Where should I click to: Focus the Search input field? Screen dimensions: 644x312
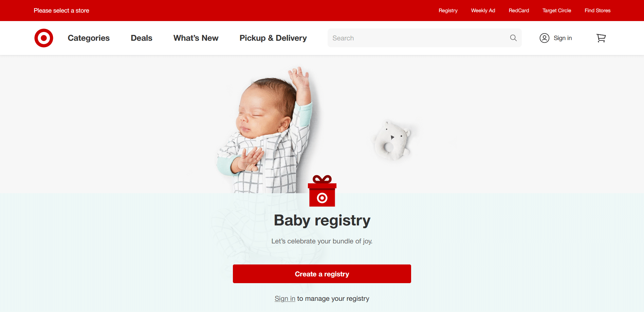pos(418,38)
